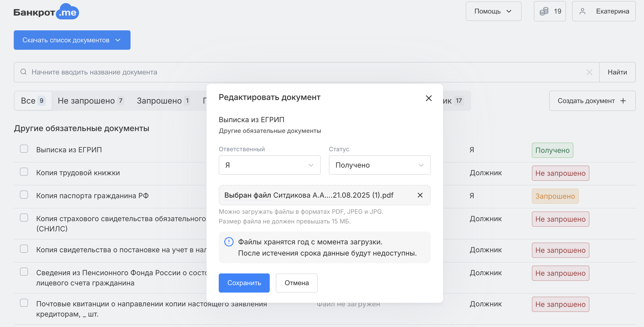Open the Помощь dropdown menu
Viewport: 644px width, 327px height.
493,11
